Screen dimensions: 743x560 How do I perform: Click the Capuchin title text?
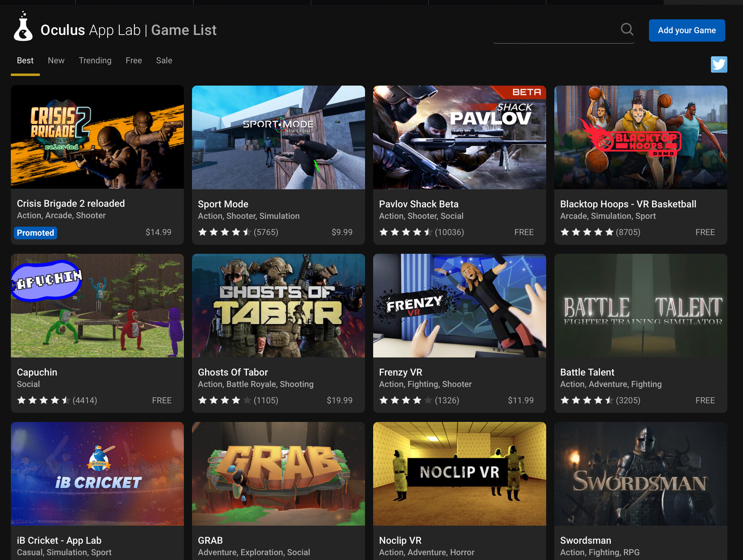tap(37, 372)
